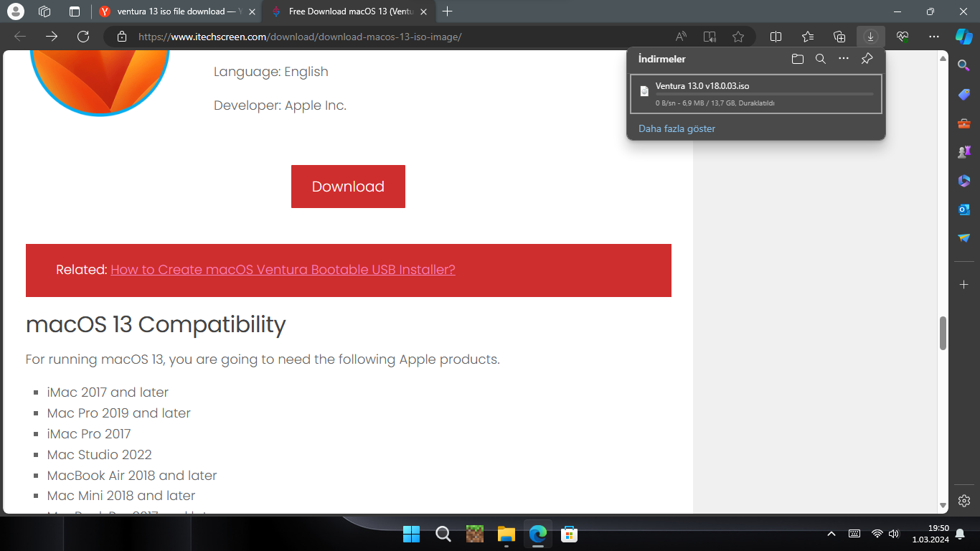The height and width of the screenshot is (551, 980).
Task: Launch Minecraft from the taskbar
Action: pos(475,534)
